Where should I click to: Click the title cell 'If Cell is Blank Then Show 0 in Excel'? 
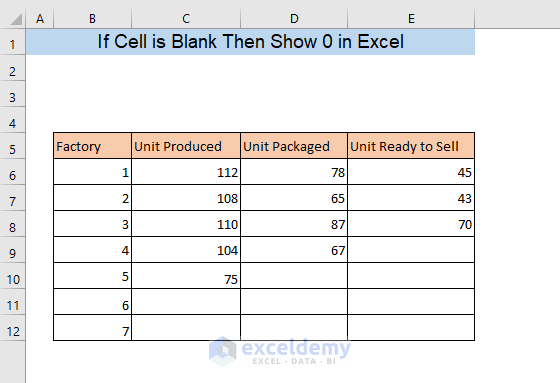tap(250, 42)
